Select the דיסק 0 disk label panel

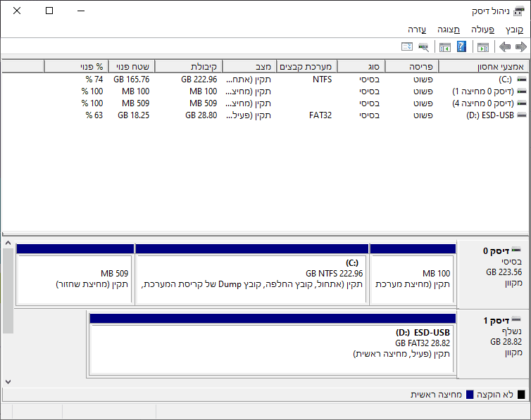[x=493, y=274]
